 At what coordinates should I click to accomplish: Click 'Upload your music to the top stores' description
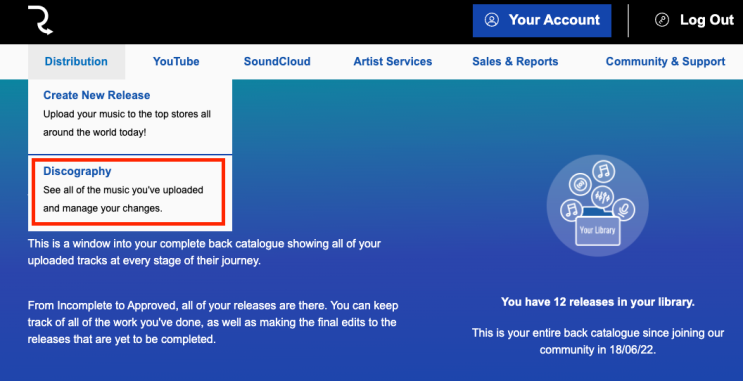point(127,123)
